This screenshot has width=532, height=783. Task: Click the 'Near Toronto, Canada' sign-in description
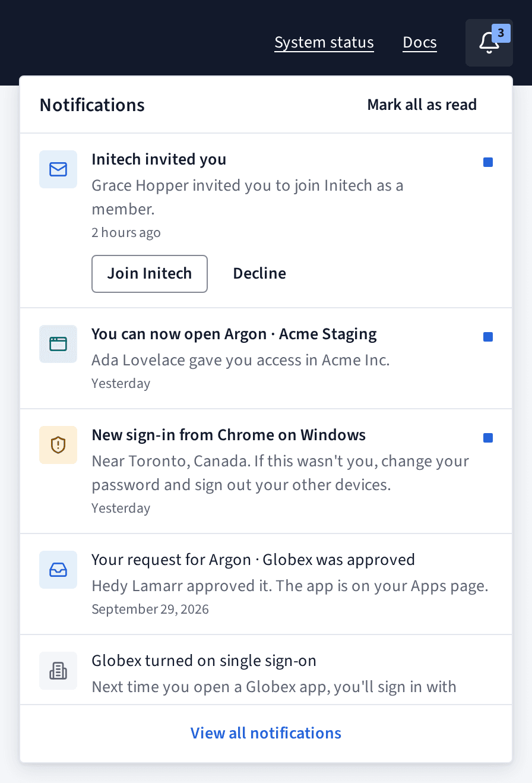click(280, 473)
